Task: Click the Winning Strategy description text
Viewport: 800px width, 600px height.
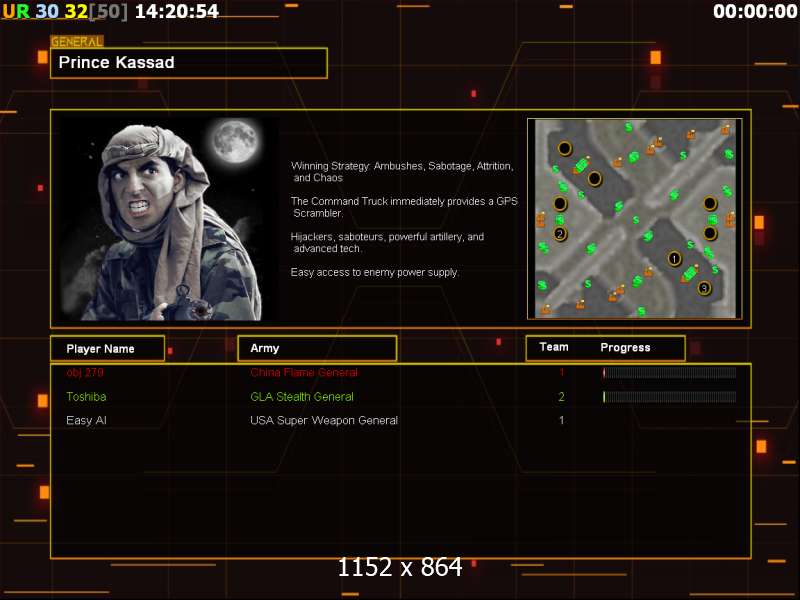Action: coord(402,172)
